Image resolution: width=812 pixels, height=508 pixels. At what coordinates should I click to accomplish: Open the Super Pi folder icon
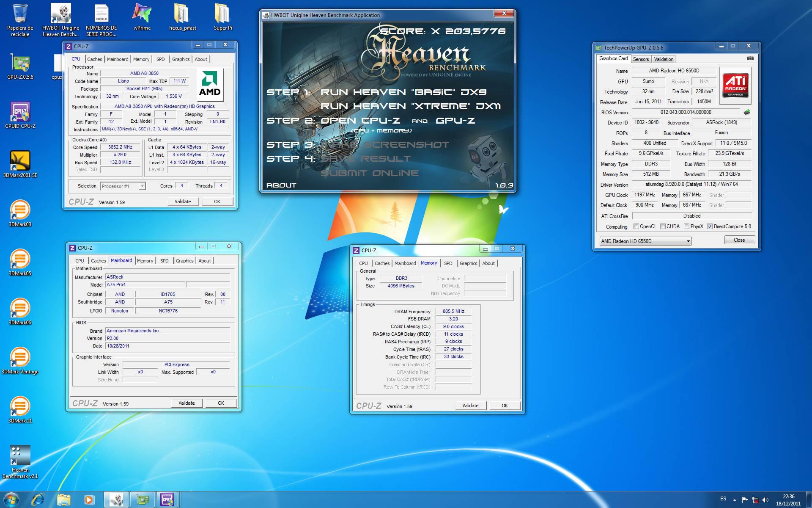(223, 17)
